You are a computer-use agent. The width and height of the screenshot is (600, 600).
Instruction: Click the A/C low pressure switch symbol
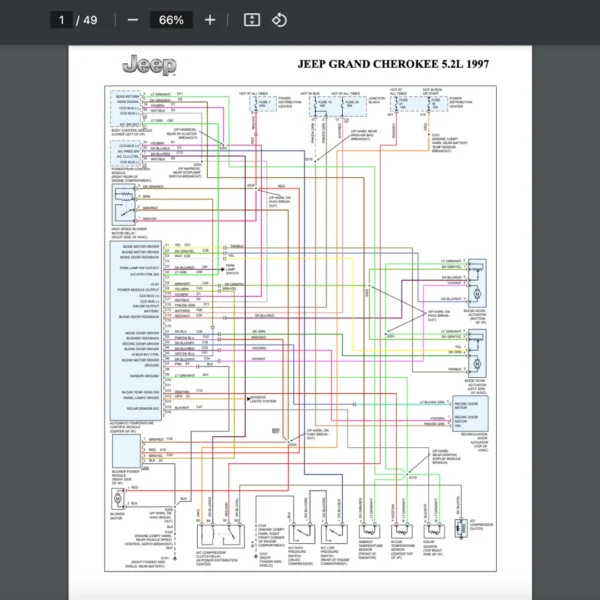click(x=334, y=534)
